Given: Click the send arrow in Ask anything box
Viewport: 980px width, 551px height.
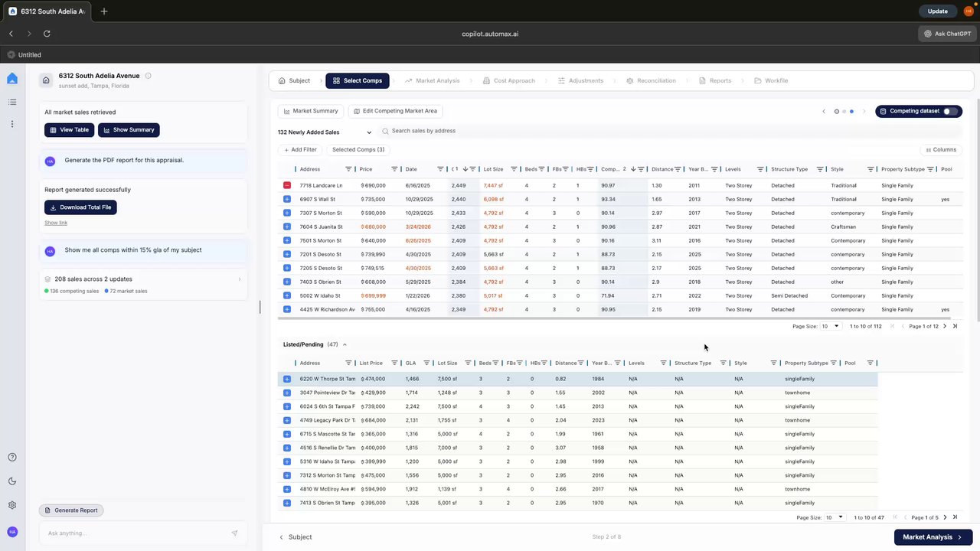Looking at the screenshot, I should tap(234, 533).
